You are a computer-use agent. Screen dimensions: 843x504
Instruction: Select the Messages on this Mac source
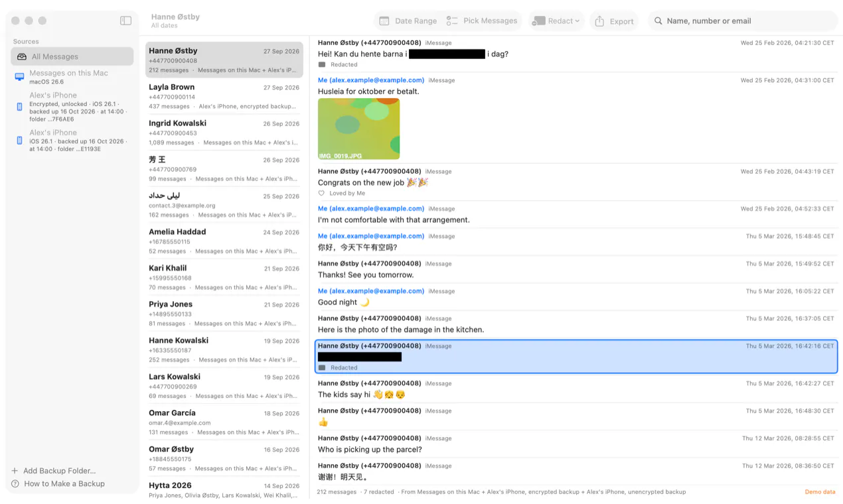[x=72, y=77]
